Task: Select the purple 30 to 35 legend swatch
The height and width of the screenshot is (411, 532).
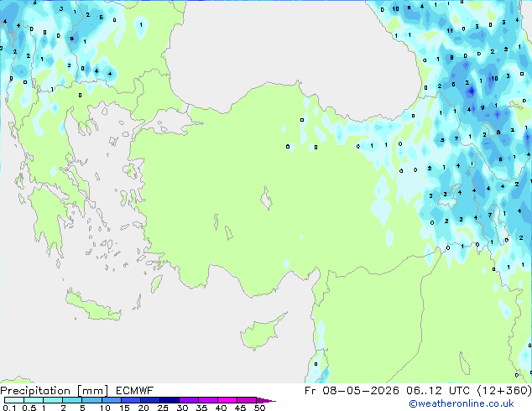Action: tap(188, 400)
